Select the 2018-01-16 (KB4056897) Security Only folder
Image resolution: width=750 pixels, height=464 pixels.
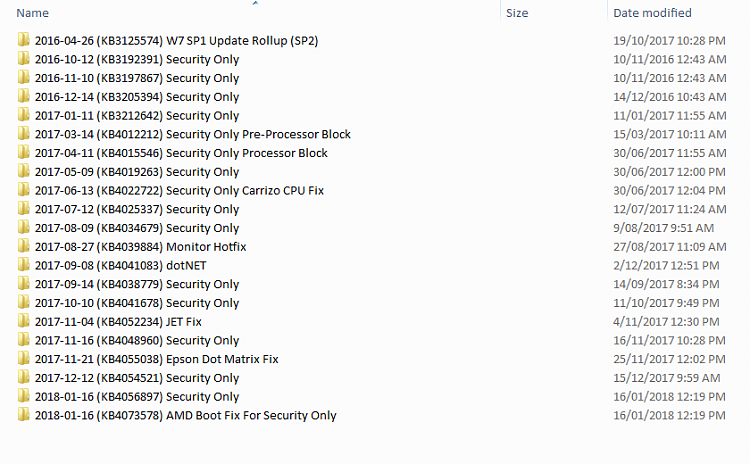136,397
